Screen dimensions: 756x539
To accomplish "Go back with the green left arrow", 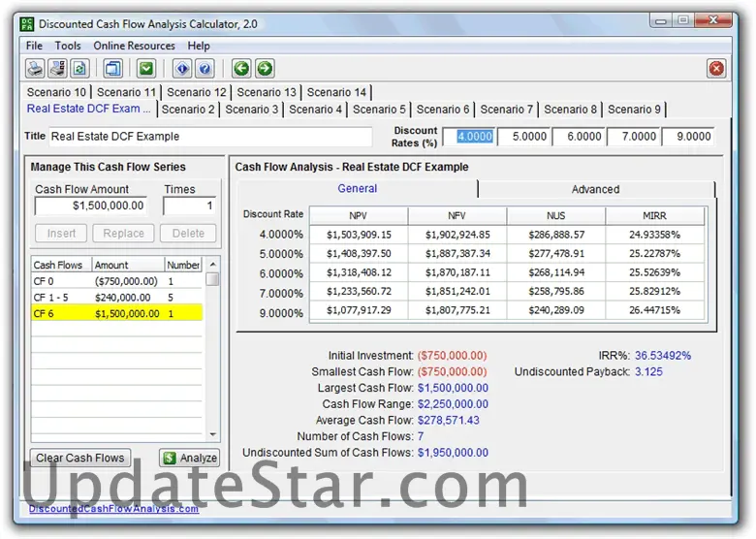I will pos(241,69).
